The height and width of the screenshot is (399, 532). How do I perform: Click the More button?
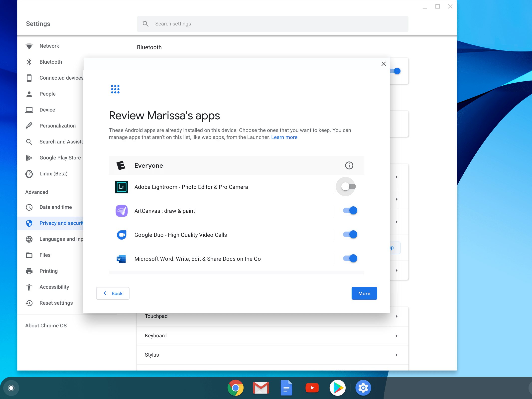[x=364, y=293]
